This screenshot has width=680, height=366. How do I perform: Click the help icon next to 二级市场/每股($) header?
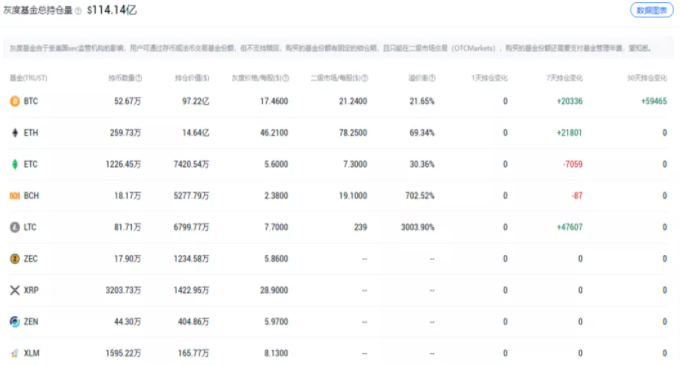pos(365,78)
